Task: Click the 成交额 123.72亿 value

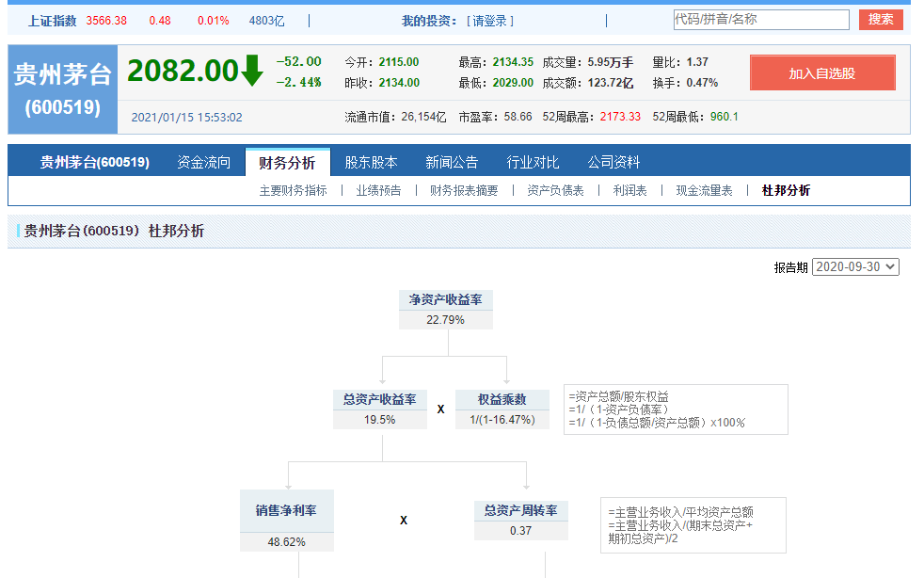Action: [610, 83]
